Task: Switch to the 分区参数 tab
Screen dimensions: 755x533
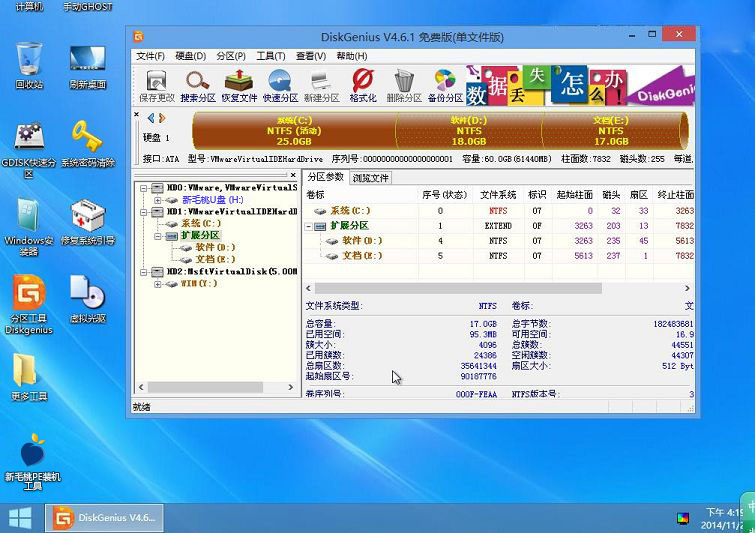Action: [x=325, y=177]
